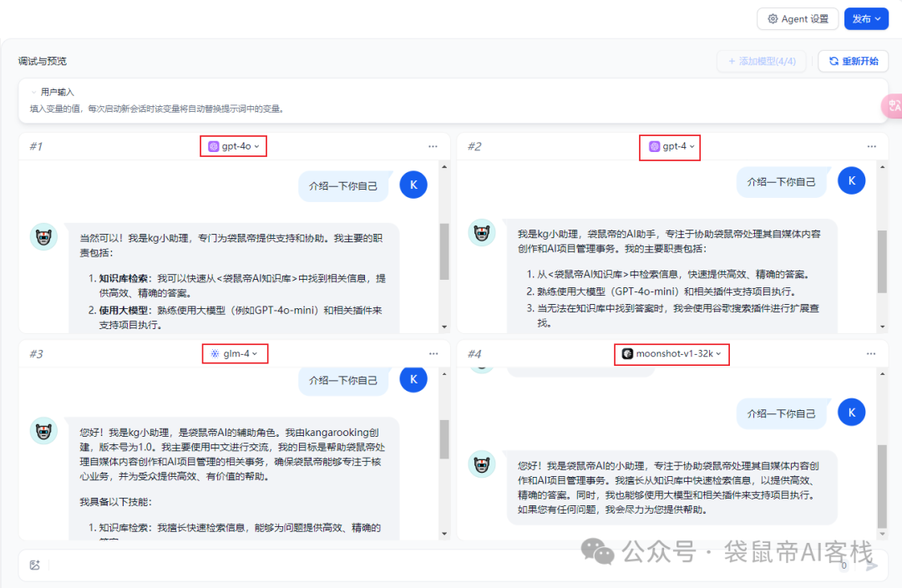Open gpt-4 model selector in panel #2
Viewport: 902px width, 588px height.
pyautogui.click(x=671, y=146)
